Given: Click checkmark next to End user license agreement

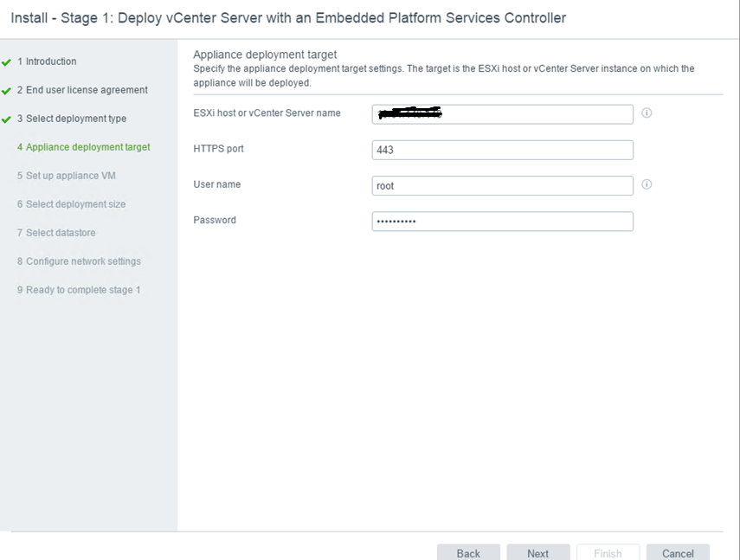Looking at the screenshot, I should pyautogui.click(x=7, y=90).
